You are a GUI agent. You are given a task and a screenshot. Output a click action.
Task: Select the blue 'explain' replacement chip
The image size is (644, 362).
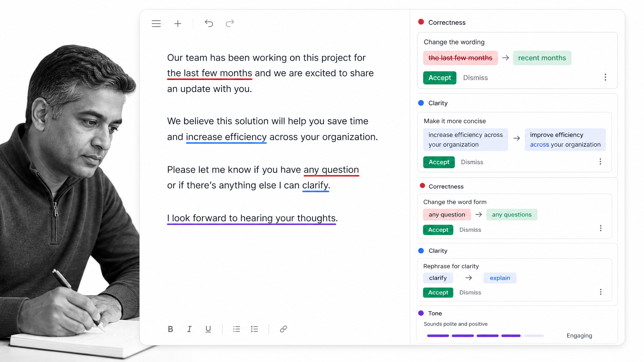500,278
